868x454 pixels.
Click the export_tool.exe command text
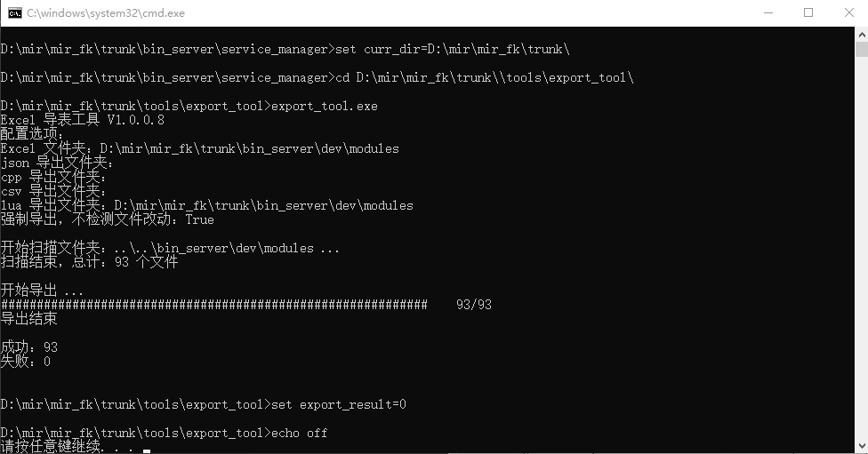coord(324,106)
